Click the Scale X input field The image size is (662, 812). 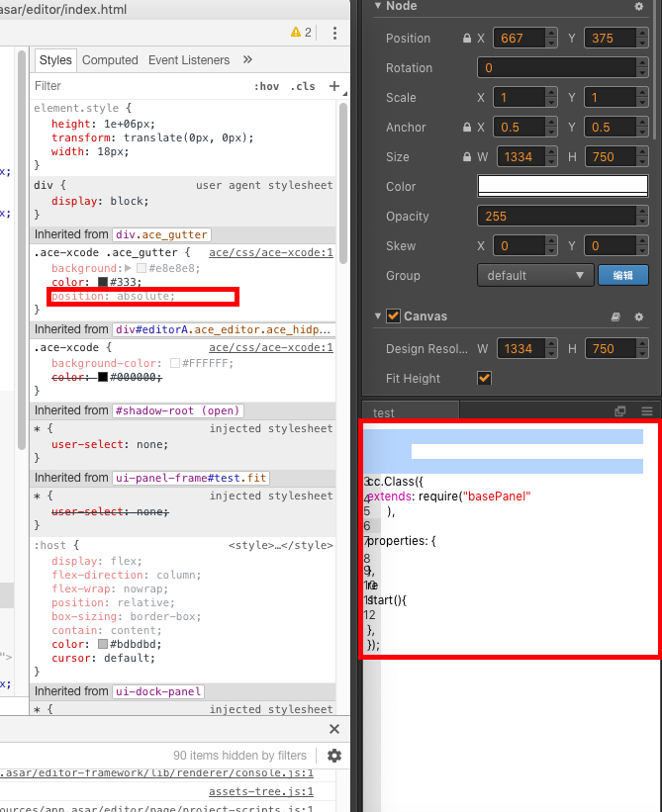pyautogui.click(x=520, y=97)
